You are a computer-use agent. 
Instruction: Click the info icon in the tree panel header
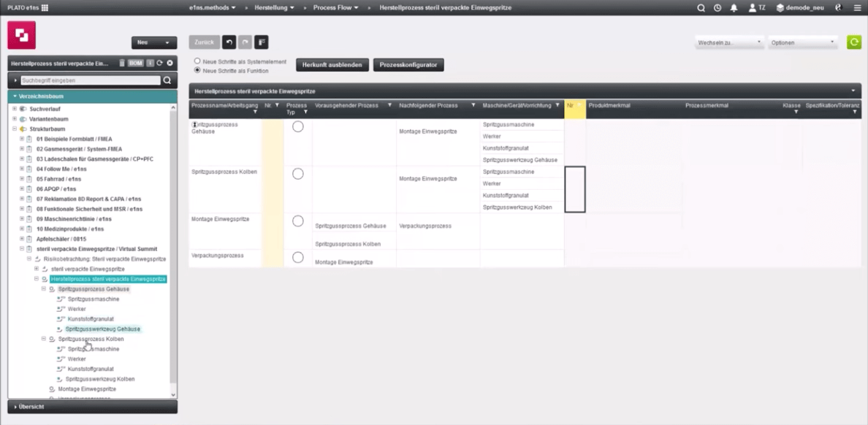coord(150,63)
